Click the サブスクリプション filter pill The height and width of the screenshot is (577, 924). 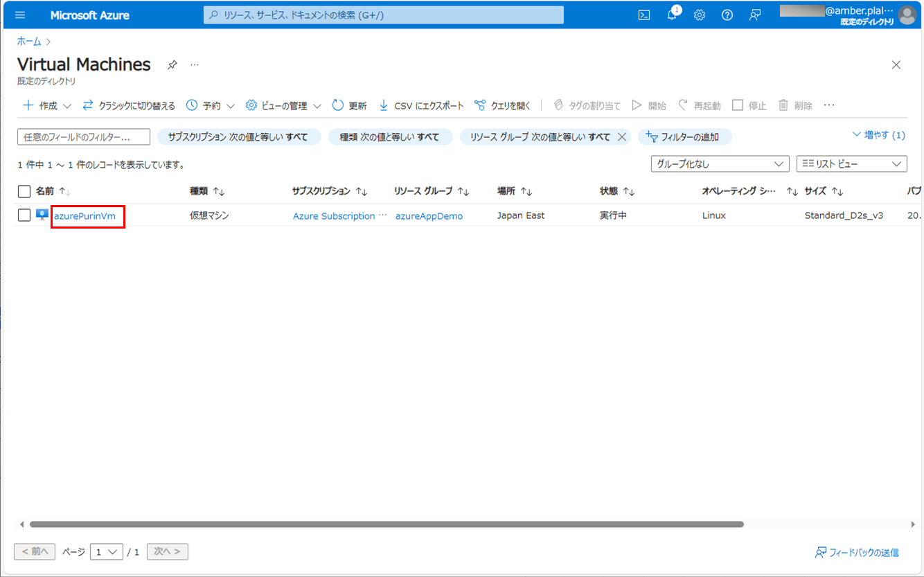(x=239, y=137)
